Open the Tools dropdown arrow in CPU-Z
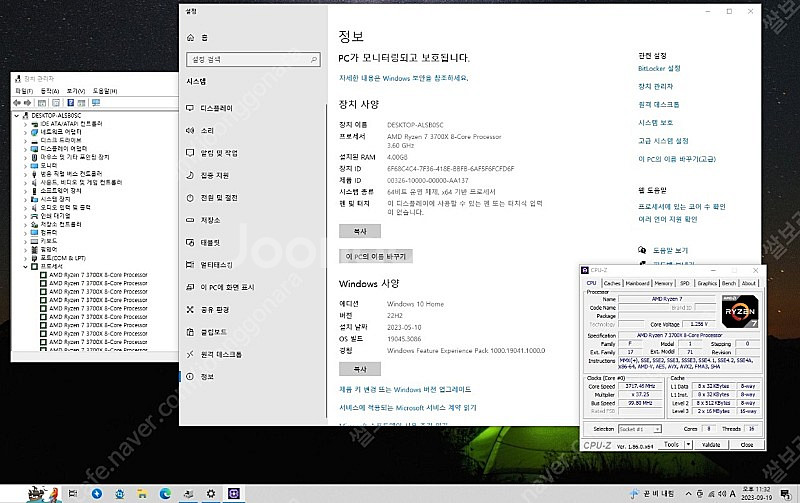The width and height of the screenshot is (800, 503). pyautogui.click(x=688, y=445)
